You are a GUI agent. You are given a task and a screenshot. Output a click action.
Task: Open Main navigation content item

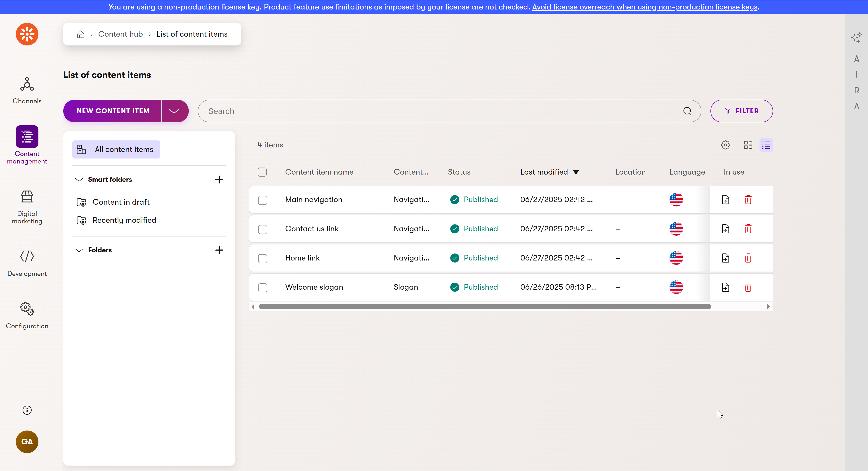(x=313, y=200)
